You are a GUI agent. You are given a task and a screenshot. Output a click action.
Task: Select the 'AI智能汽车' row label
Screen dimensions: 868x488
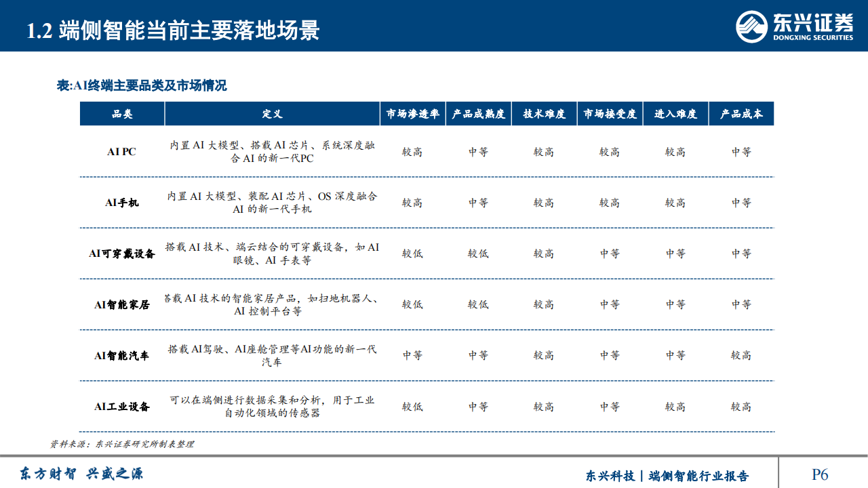(x=122, y=355)
